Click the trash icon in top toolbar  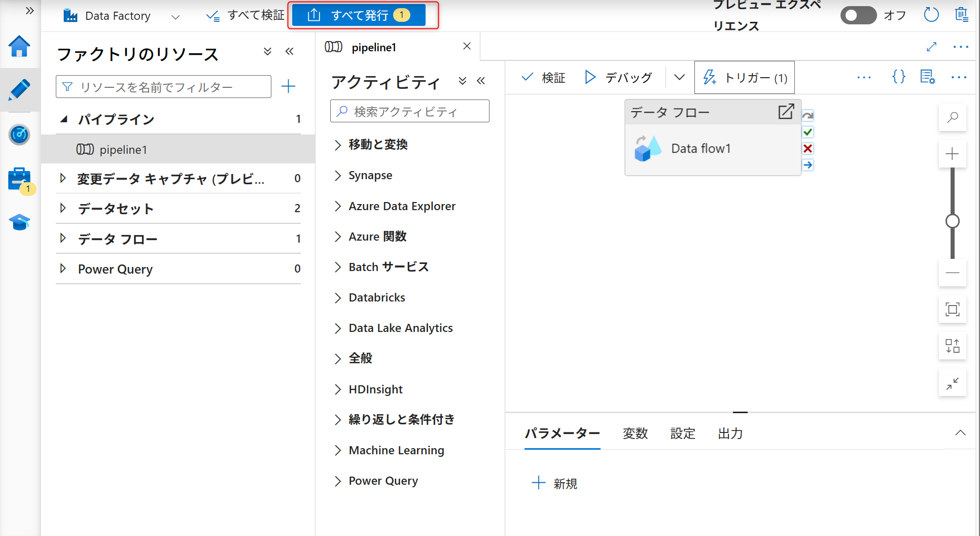(x=962, y=15)
